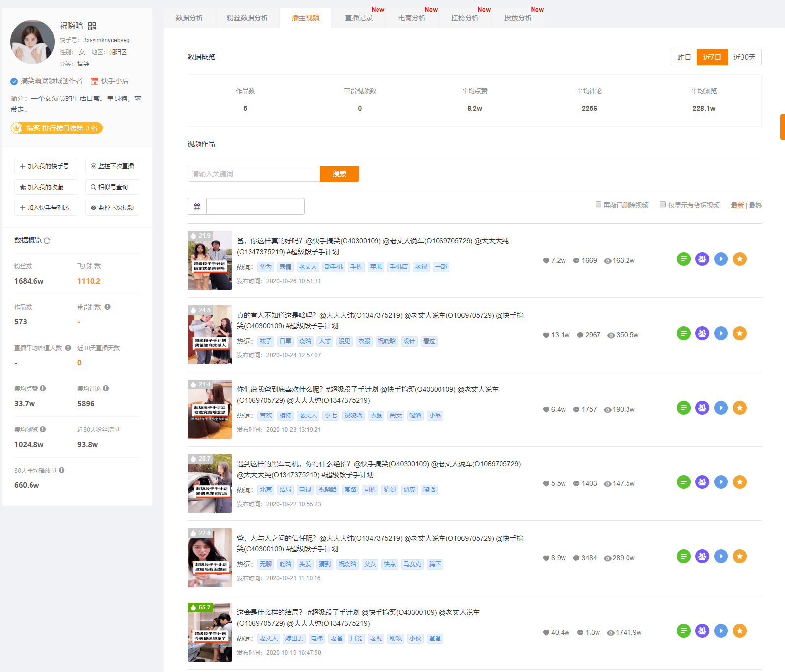Open the calendar date picker icon
Image resolution: width=785 pixels, height=672 pixels.
[197, 207]
